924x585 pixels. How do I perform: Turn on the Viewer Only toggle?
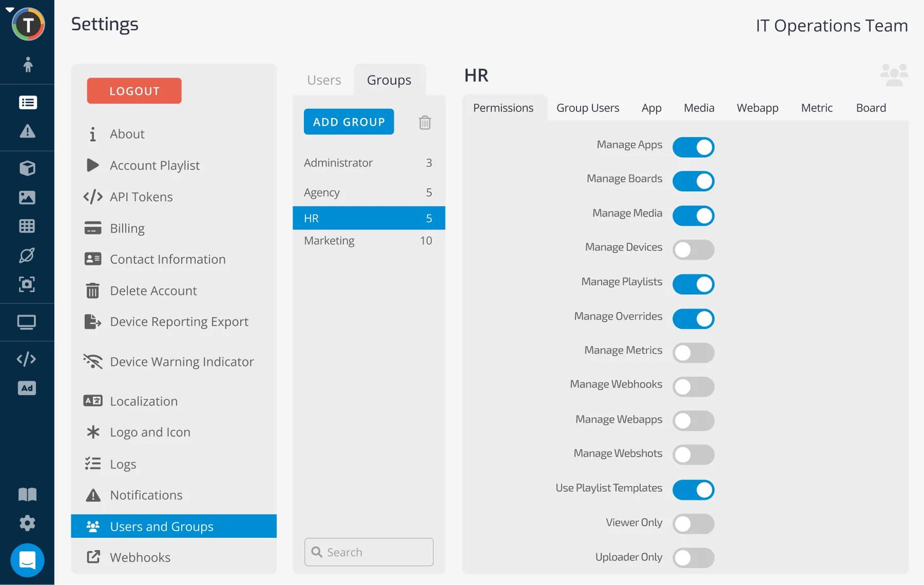point(693,524)
